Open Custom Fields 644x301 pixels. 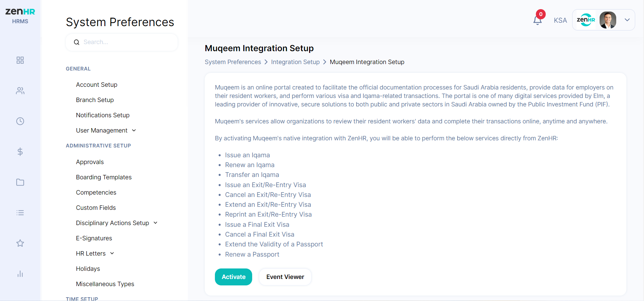[x=96, y=208]
